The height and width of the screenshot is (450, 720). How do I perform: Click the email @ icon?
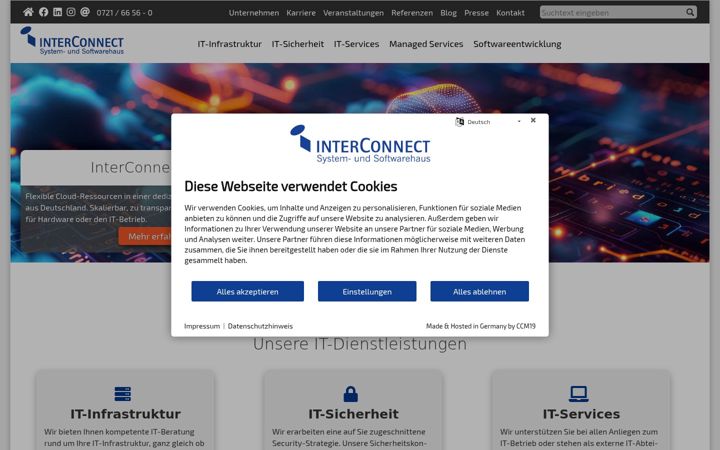click(85, 12)
